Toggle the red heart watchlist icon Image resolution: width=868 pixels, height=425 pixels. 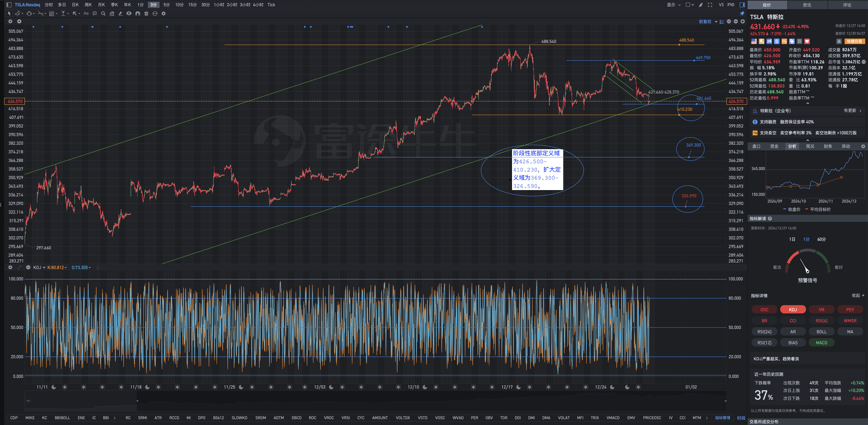(x=807, y=42)
